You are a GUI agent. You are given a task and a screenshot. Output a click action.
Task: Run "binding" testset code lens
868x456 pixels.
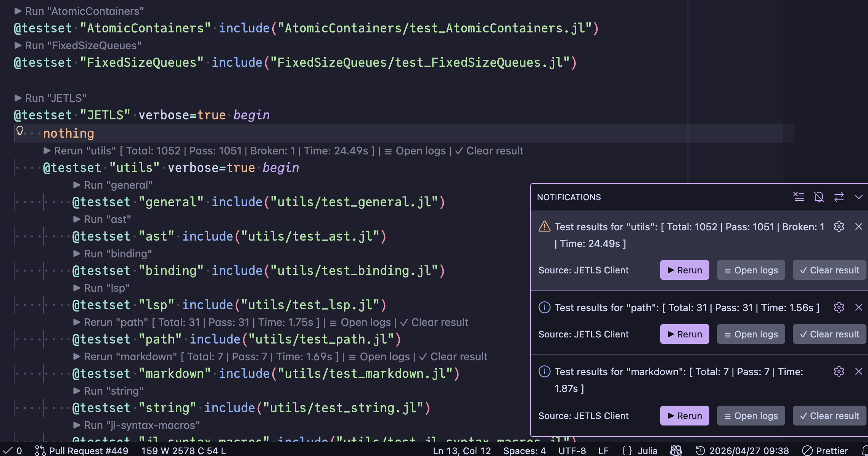click(x=113, y=254)
